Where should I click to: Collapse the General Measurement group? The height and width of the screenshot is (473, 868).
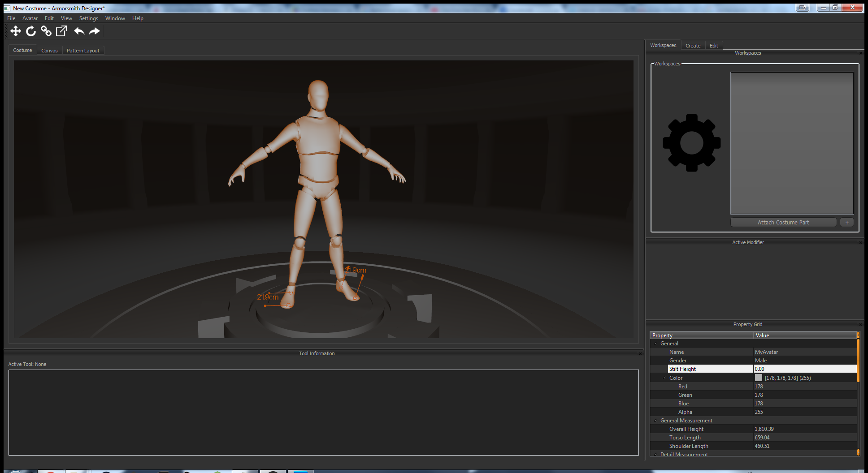coord(655,421)
